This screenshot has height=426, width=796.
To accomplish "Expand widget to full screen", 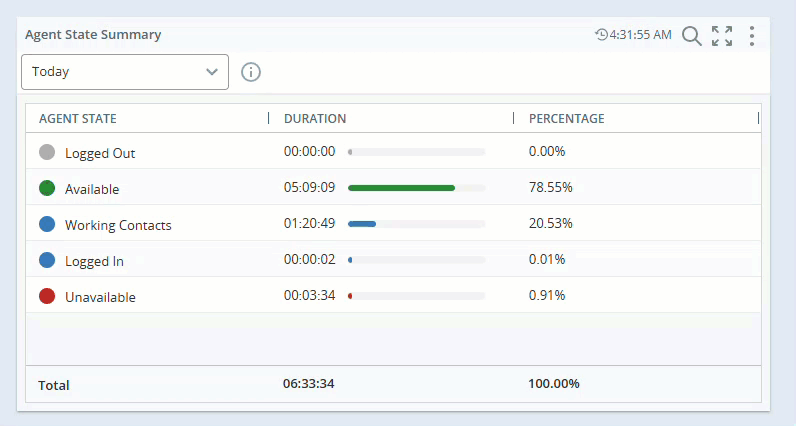I will tap(722, 36).
